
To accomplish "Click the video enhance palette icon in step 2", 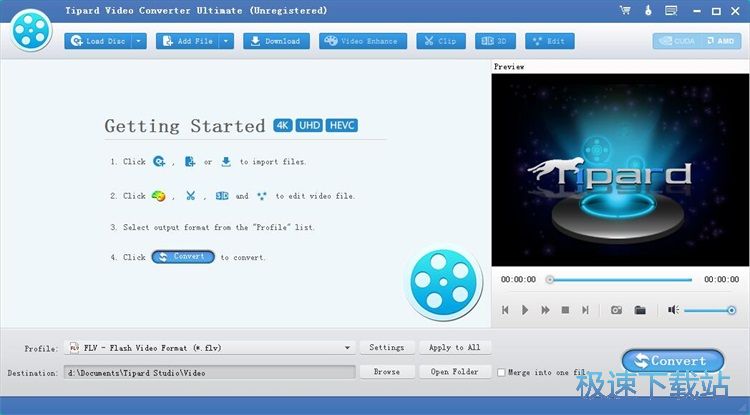I will 158,196.
